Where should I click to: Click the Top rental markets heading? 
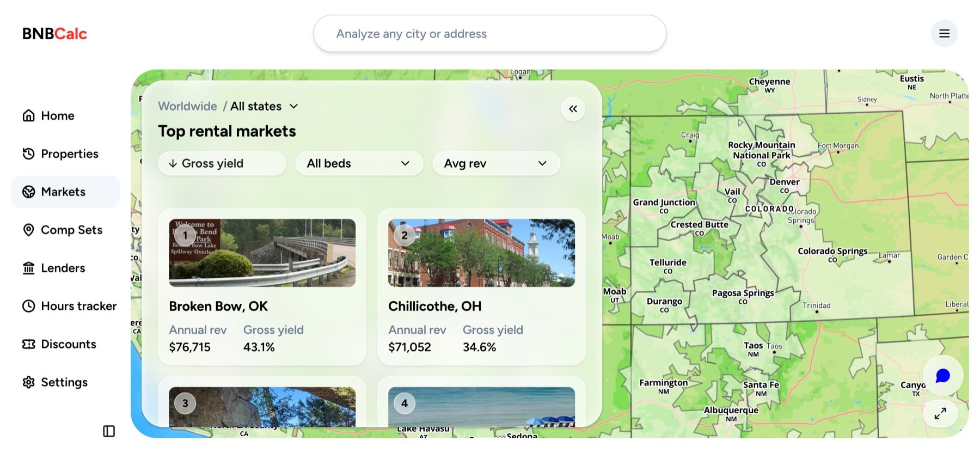click(x=227, y=131)
